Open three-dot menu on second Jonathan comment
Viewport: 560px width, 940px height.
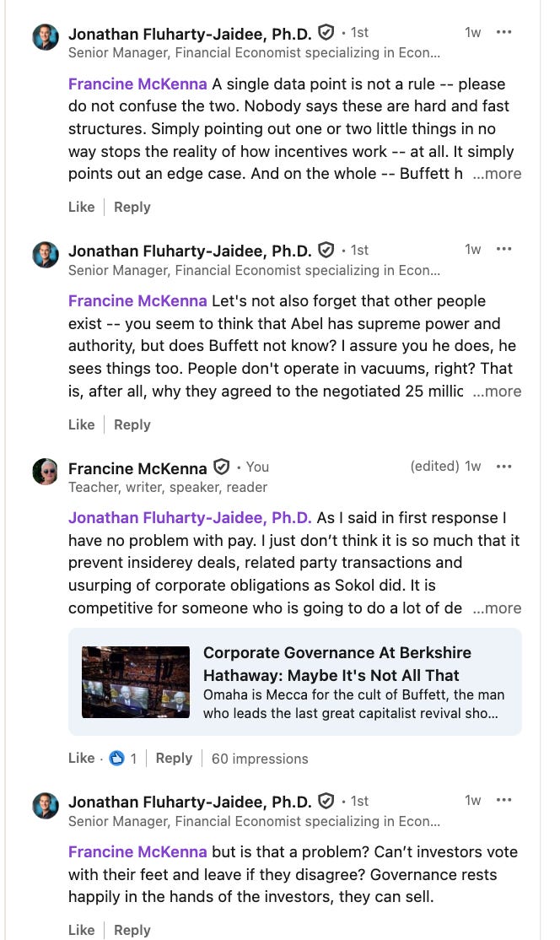pyautogui.click(x=503, y=250)
